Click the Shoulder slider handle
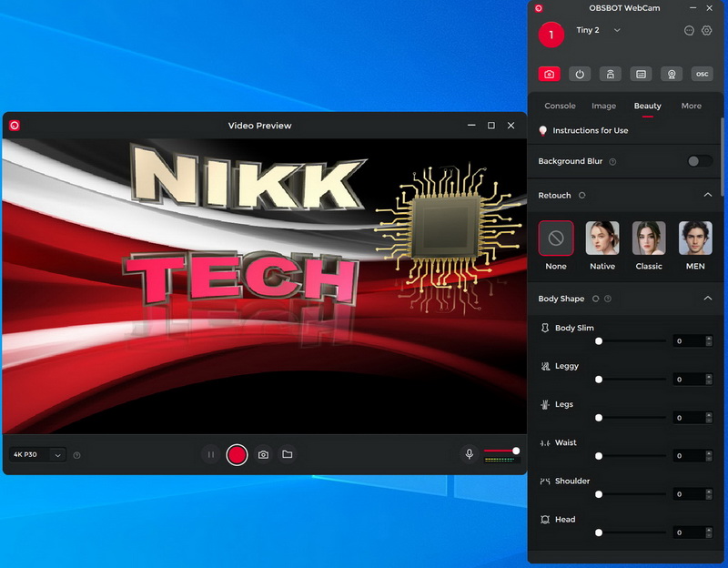 pos(599,494)
